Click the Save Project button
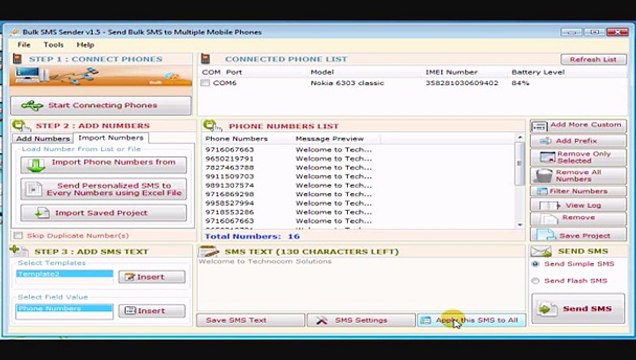The image size is (636, 360). coord(578,235)
